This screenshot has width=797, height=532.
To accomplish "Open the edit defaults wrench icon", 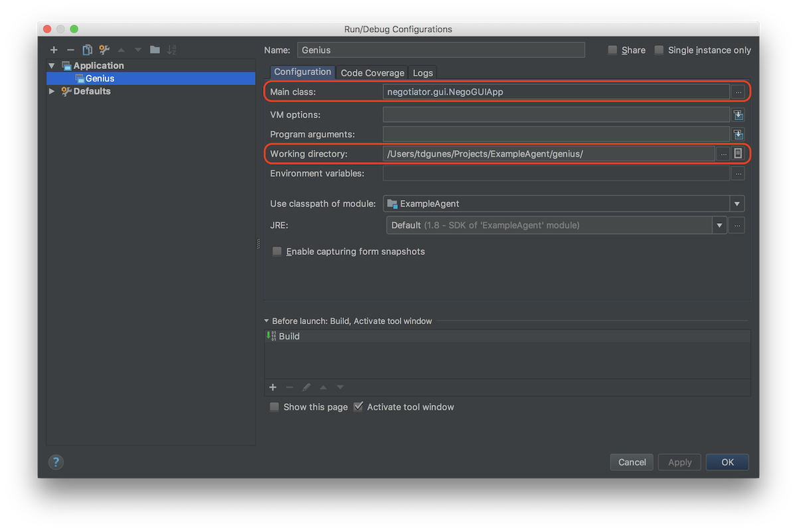I will (x=104, y=50).
